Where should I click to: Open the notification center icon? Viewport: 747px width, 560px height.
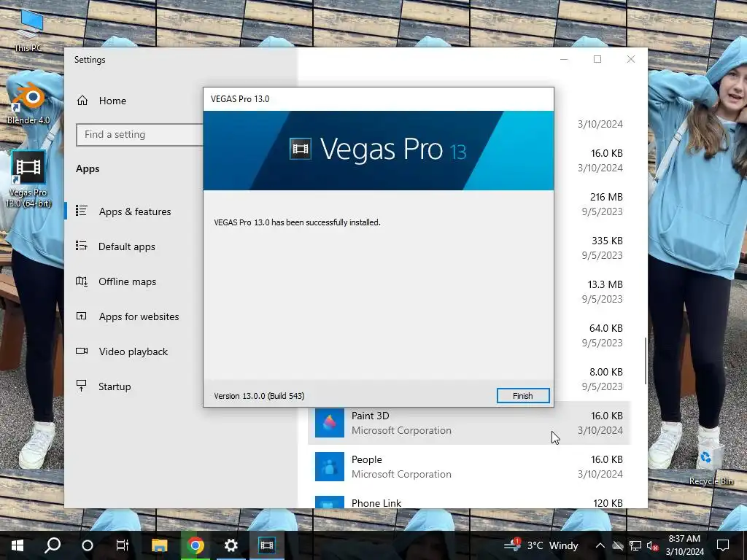723,545
